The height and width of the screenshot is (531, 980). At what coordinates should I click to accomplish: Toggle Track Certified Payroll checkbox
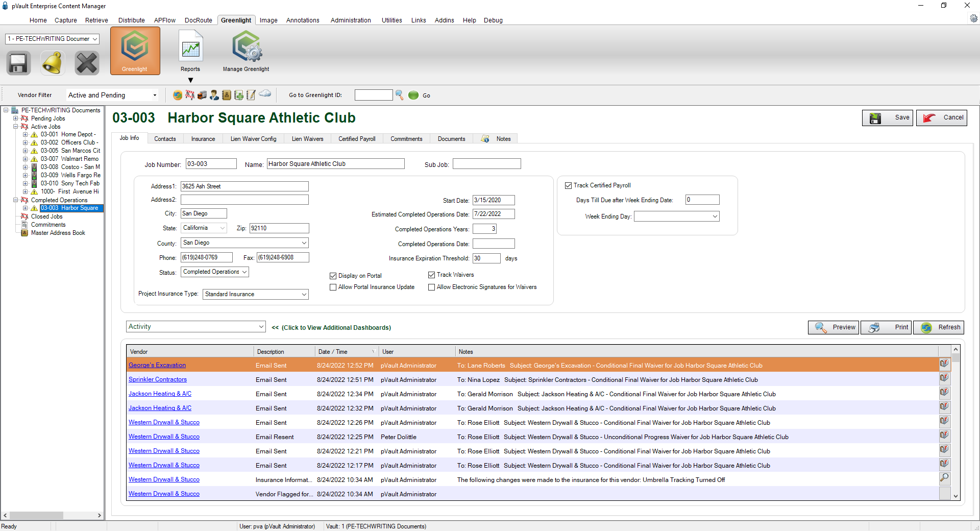[x=568, y=186]
